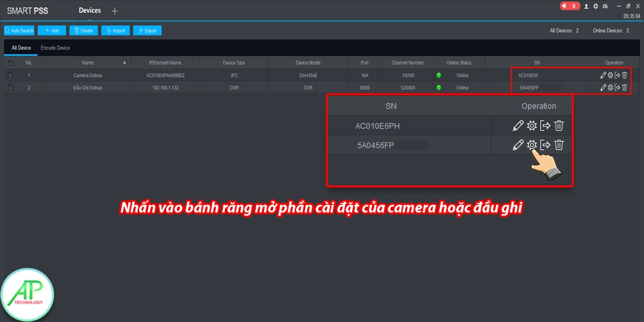The width and height of the screenshot is (644, 322).
Task: Sort by Channel Number column header
Action: point(408,63)
